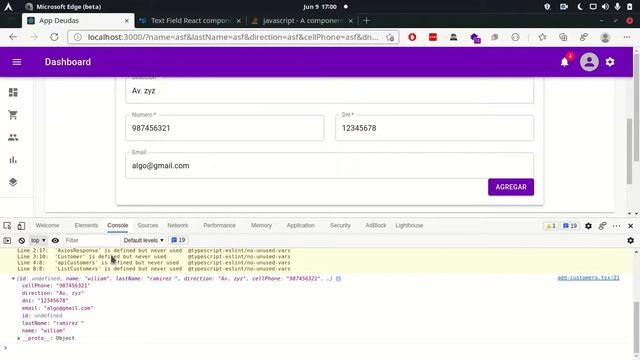
Task: Click the Direccion field with Av. zyz
Action: 329,91
